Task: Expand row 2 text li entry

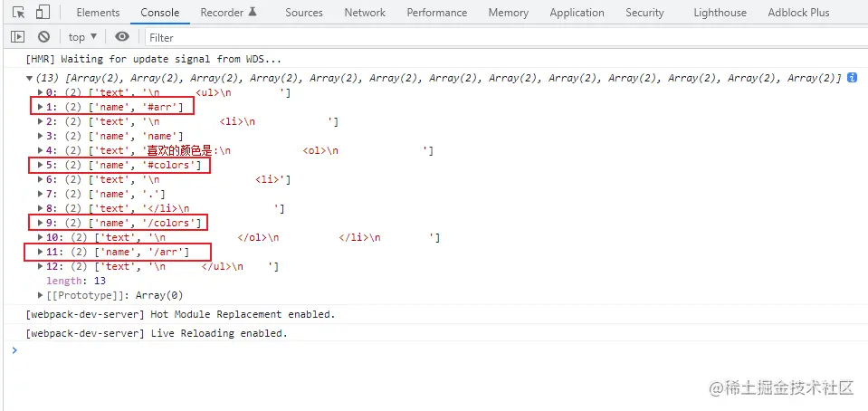Action: coord(41,121)
